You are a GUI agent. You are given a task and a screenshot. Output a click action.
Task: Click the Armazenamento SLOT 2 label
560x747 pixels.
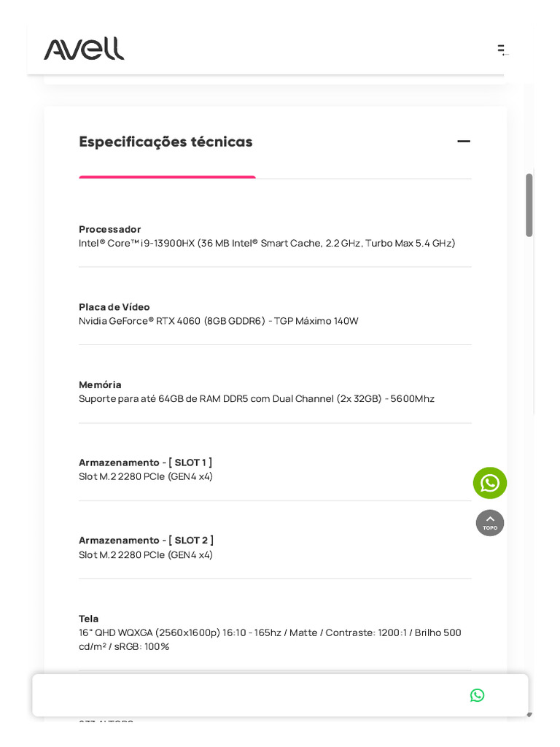146,540
